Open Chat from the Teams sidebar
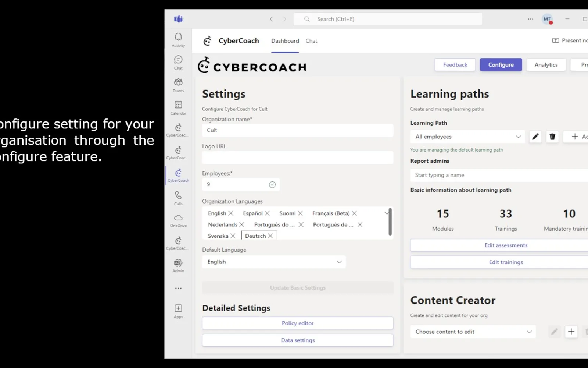This screenshot has height=368, width=588. (178, 63)
